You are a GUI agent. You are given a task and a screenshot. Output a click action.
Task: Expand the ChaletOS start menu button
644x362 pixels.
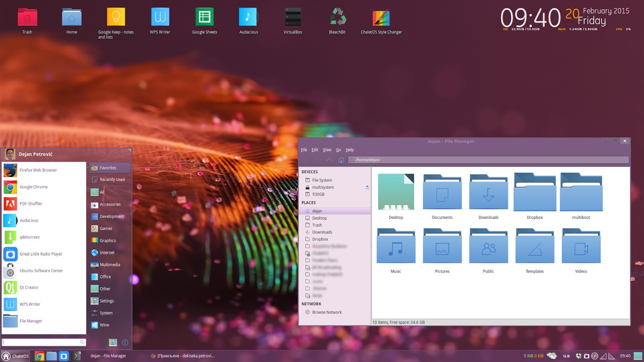coord(15,355)
